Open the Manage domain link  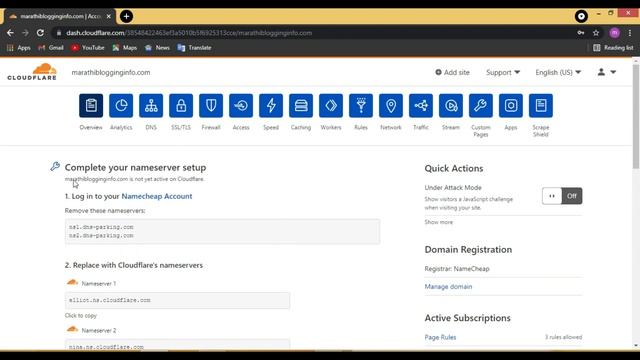pyautogui.click(x=448, y=287)
